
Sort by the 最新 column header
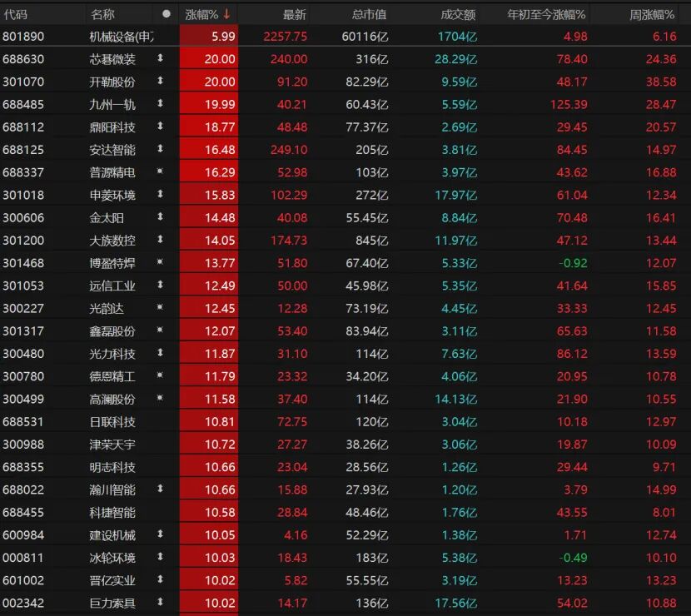294,15
